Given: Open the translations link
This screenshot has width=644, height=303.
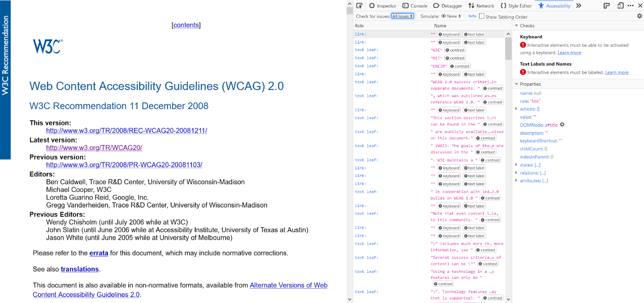Looking at the screenshot, I should (80, 269).
